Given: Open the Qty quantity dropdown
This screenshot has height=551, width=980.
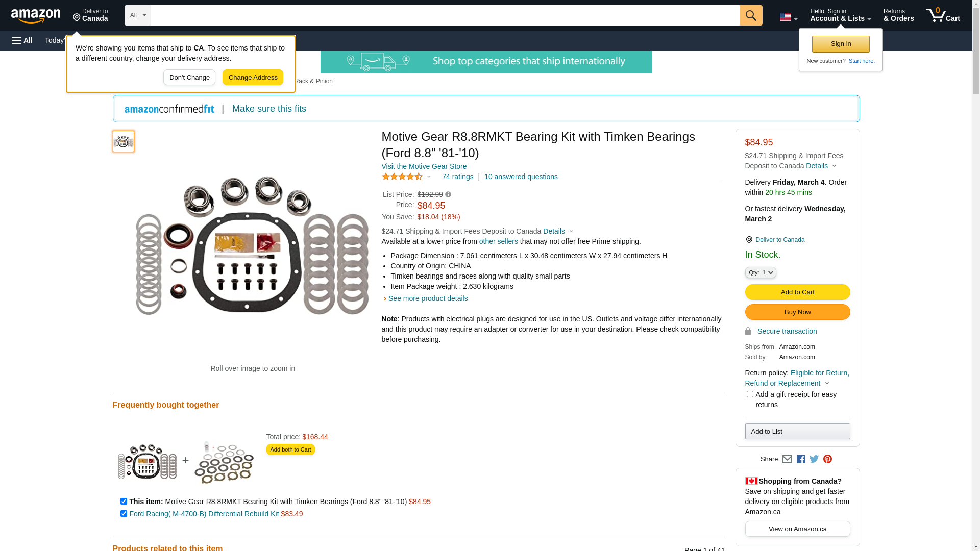Looking at the screenshot, I should click(x=761, y=272).
